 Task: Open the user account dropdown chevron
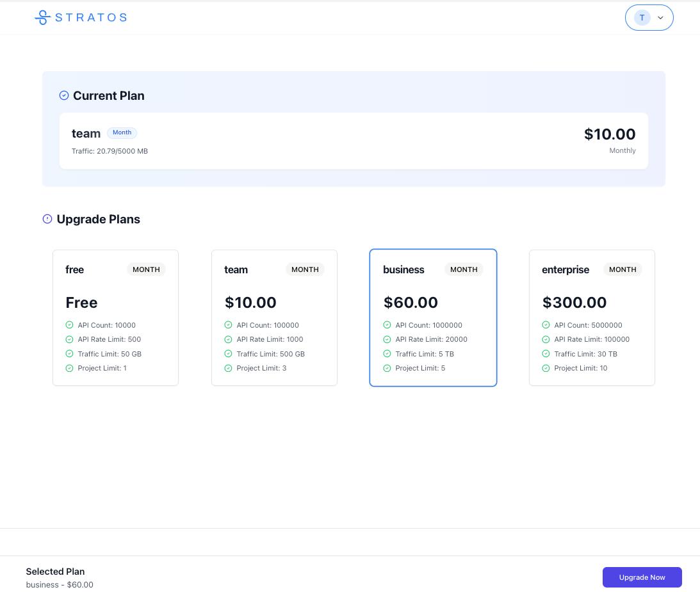[x=660, y=18]
